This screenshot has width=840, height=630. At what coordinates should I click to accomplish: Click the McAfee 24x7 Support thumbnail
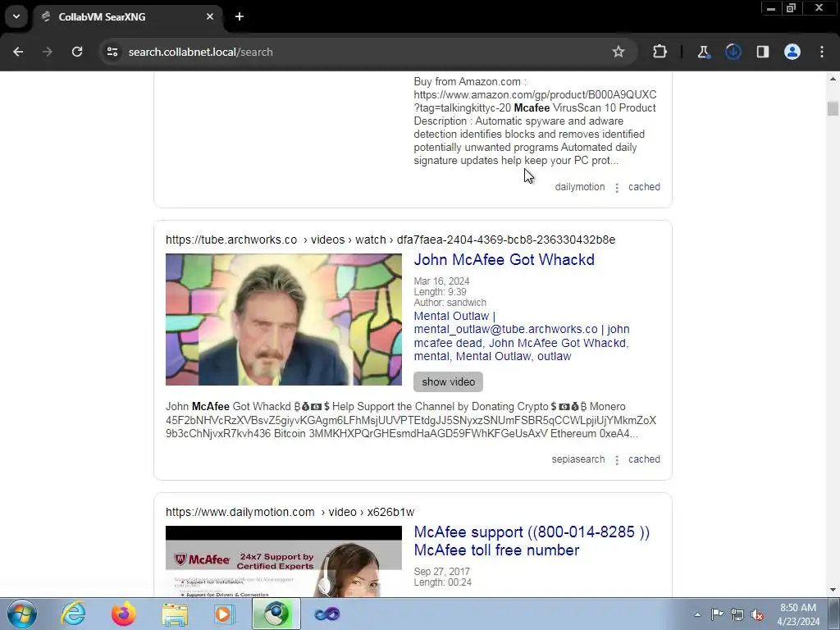coord(283,561)
